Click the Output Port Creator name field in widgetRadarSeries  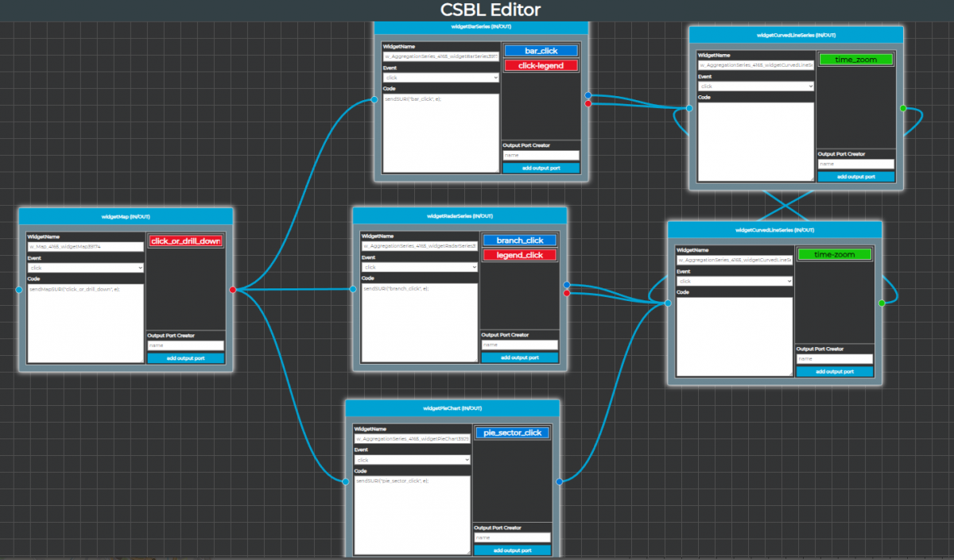point(520,346)
